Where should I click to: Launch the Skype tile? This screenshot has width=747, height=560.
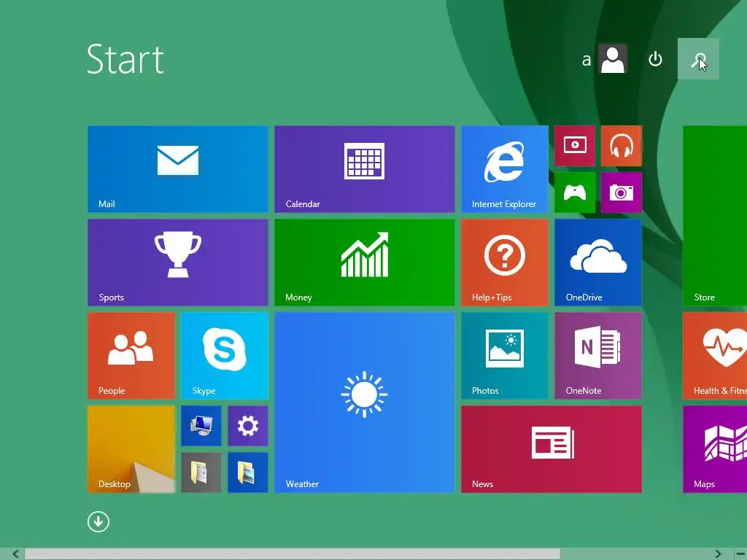pos(225,356)
